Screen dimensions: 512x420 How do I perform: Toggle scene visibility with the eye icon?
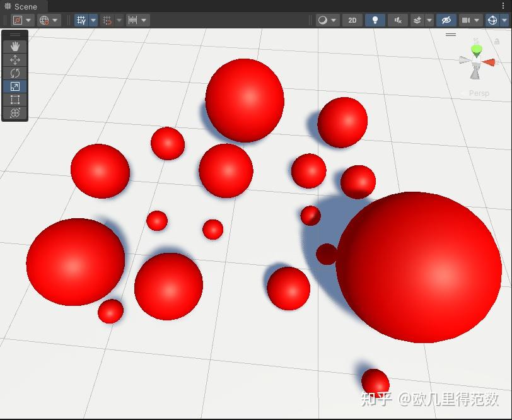pos(446,20)
